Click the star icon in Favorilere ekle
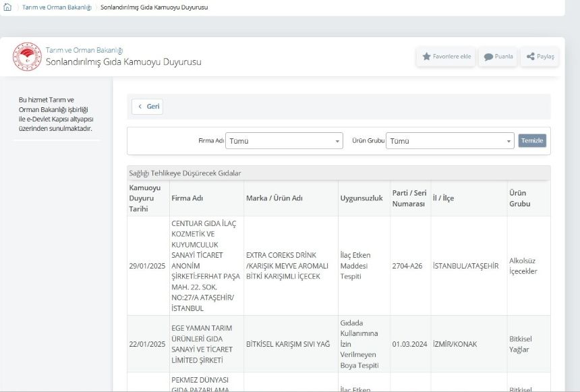This screenshot has height=392, width=580. pos(426,56)
